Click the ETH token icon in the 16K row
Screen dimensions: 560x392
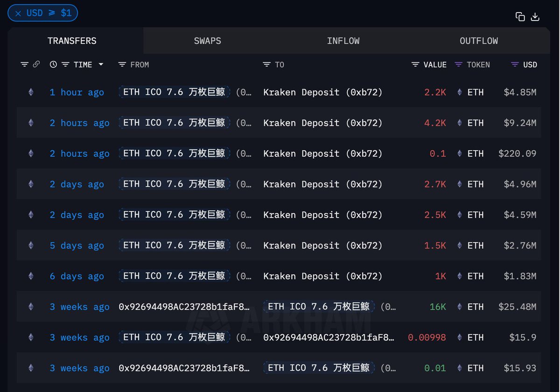[x=460, y=307]
